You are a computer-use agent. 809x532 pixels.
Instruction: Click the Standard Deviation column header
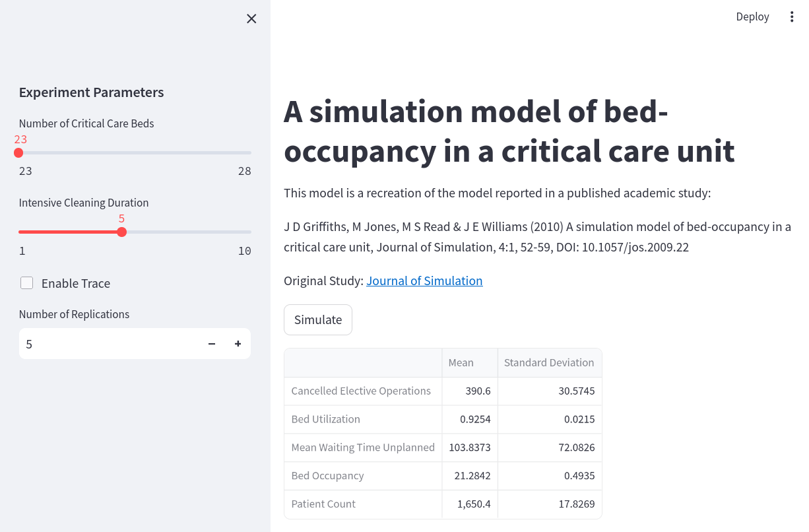coord(549,362)
